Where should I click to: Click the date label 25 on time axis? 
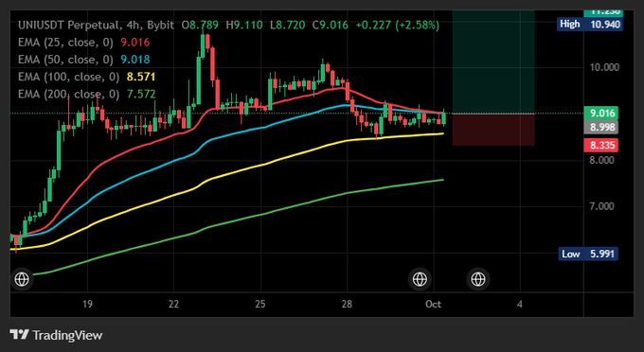(260, 304)
